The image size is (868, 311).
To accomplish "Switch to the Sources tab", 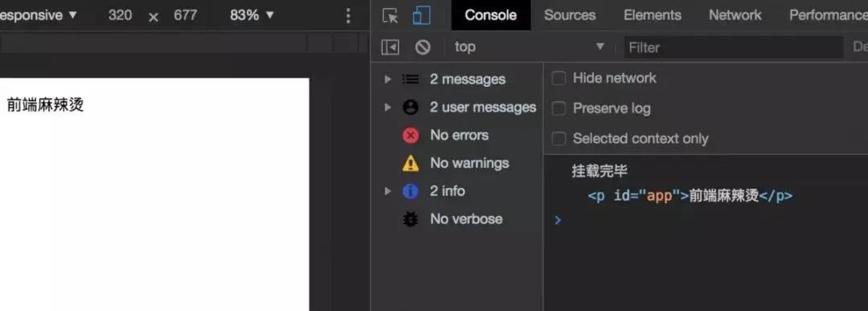I will click(x=570, y=15).
